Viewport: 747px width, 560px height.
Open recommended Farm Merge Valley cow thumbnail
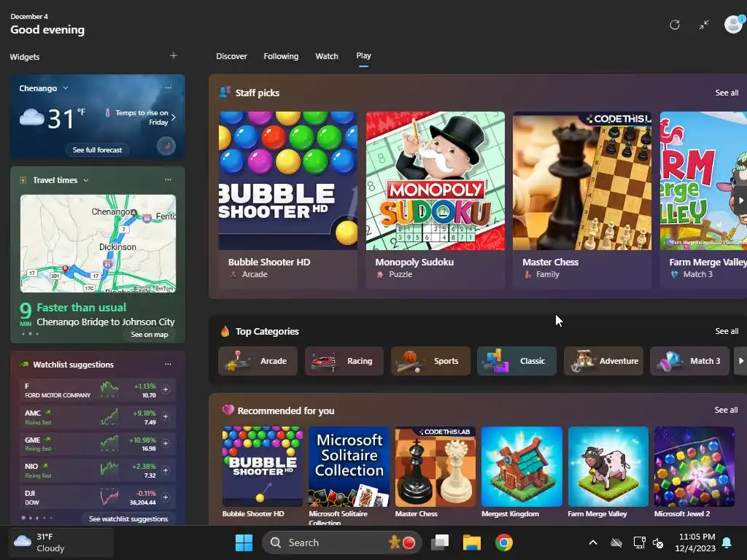(x=608, y=467)
